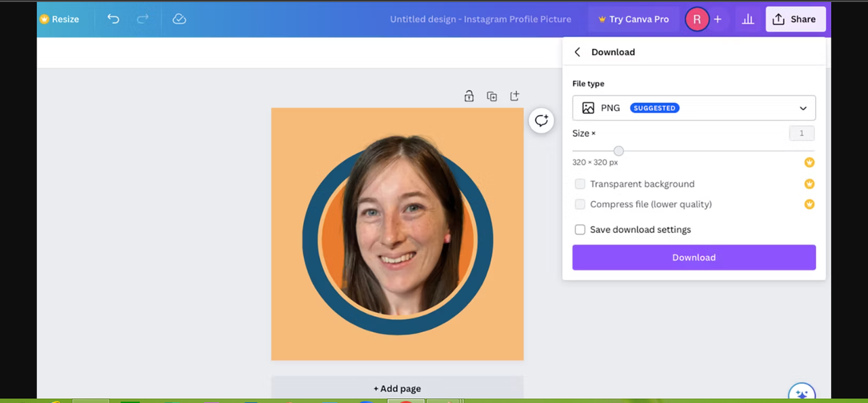
Task: Click the File type label
Action: pyautogui.click(x=588, y=84)
